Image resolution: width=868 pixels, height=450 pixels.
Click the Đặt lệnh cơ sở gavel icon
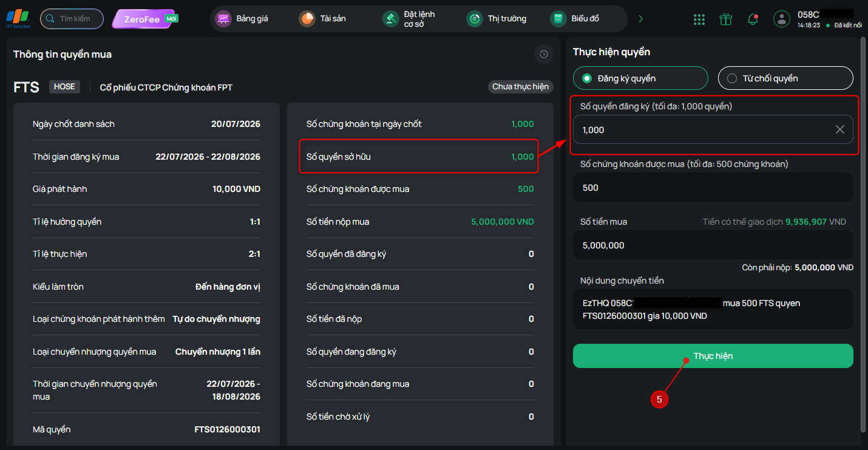coord(391,19)
